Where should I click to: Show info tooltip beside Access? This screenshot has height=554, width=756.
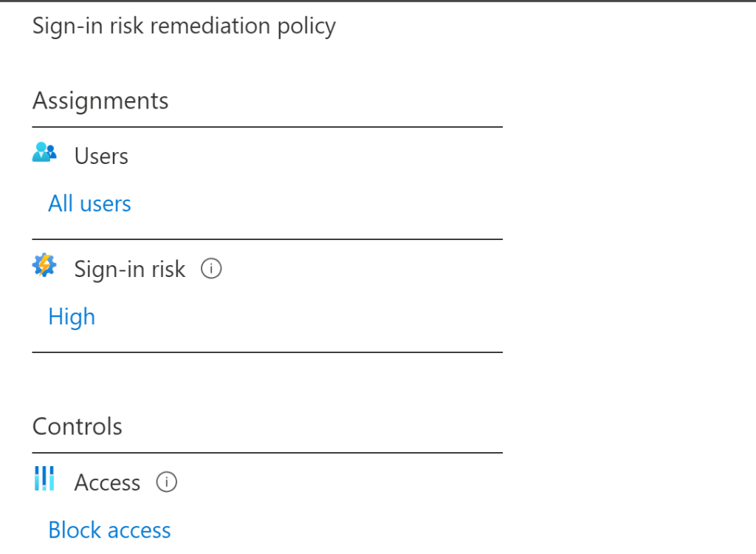pos(167,482)
